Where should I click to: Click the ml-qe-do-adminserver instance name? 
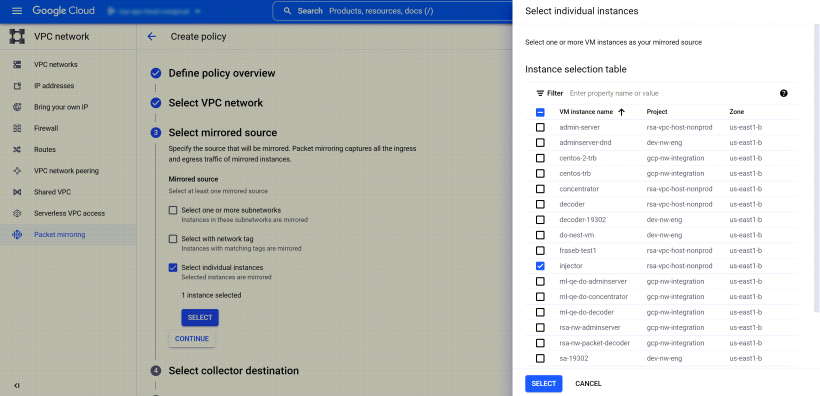593,281
